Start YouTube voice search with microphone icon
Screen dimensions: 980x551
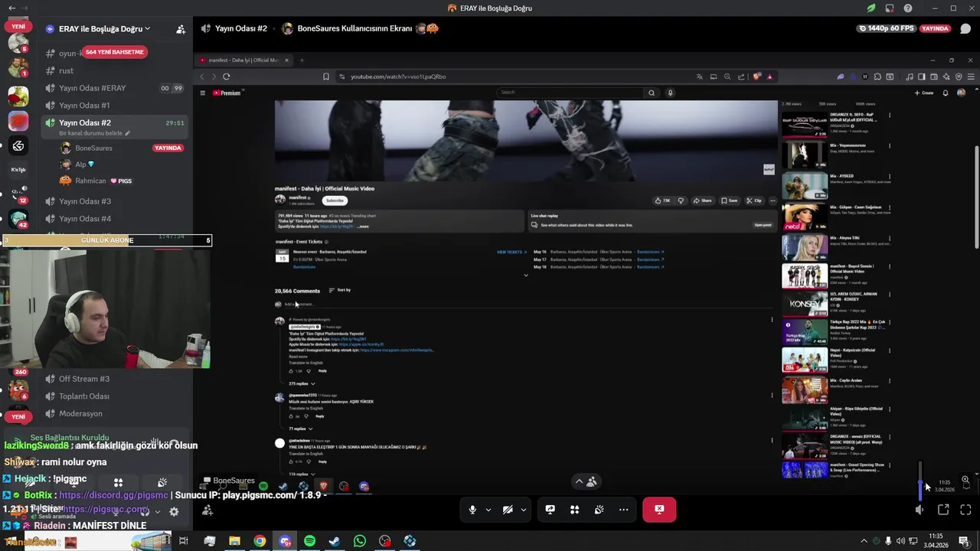pyautogui.click(x=670, y=93)
